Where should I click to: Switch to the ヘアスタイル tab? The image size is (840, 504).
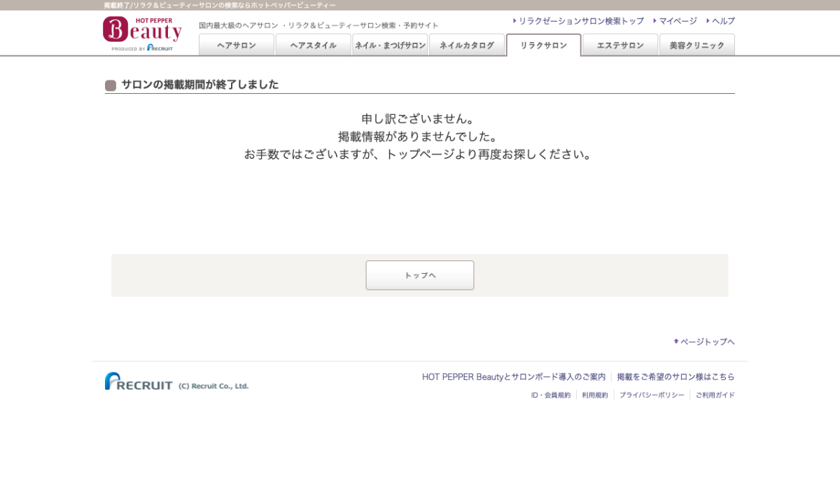tap(313, 45)
